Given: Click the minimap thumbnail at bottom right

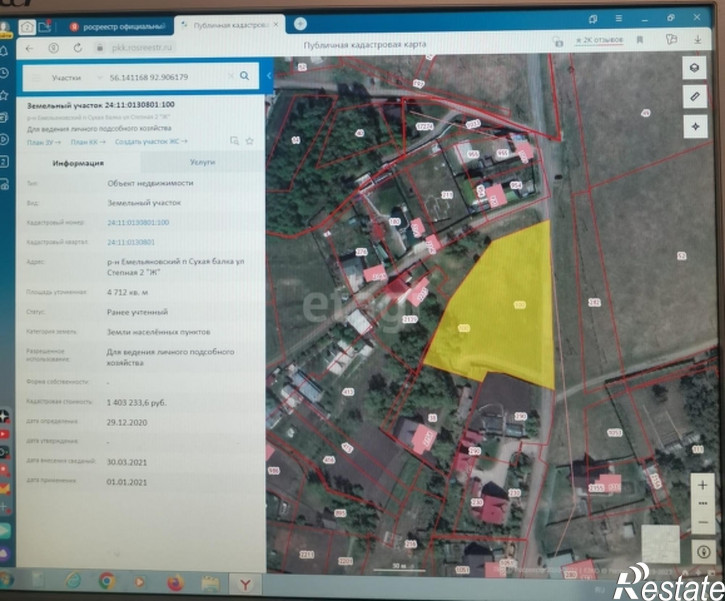Looking at the screenshot, I should [x=660, y=543].
